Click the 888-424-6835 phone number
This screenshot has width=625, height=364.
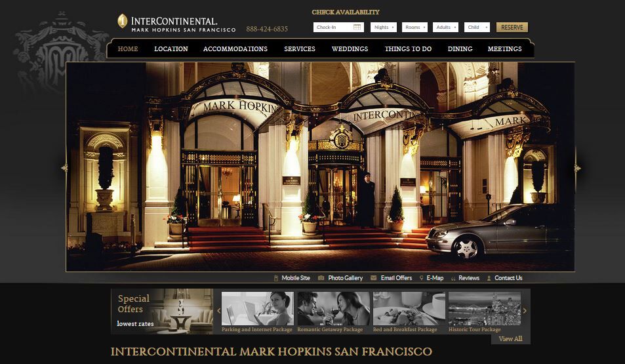click(267, 29)
